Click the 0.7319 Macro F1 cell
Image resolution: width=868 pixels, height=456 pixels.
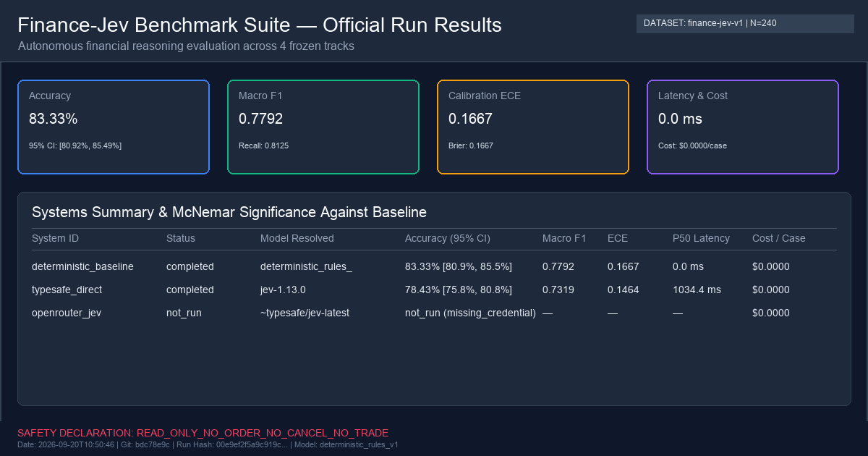pos(558,290)
